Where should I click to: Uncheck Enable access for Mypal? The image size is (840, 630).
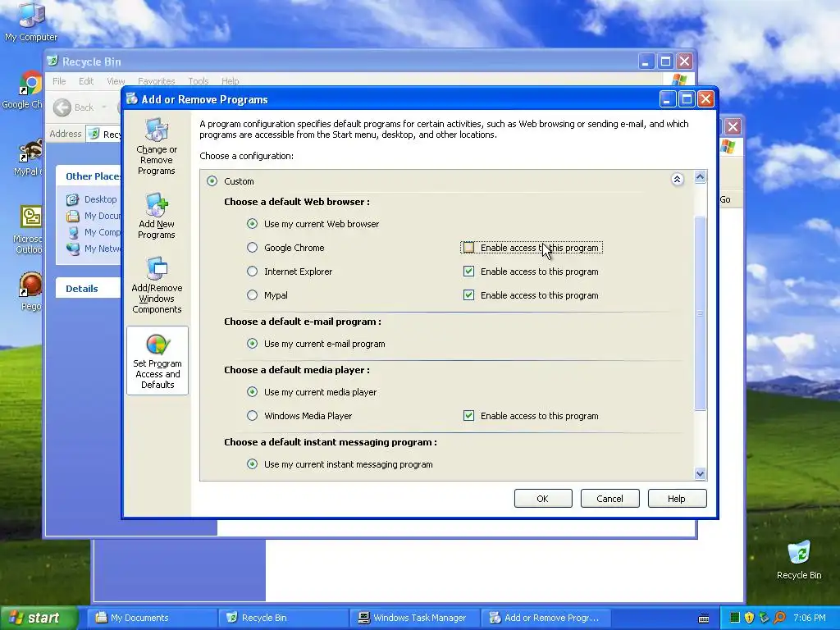click(468, 295)
